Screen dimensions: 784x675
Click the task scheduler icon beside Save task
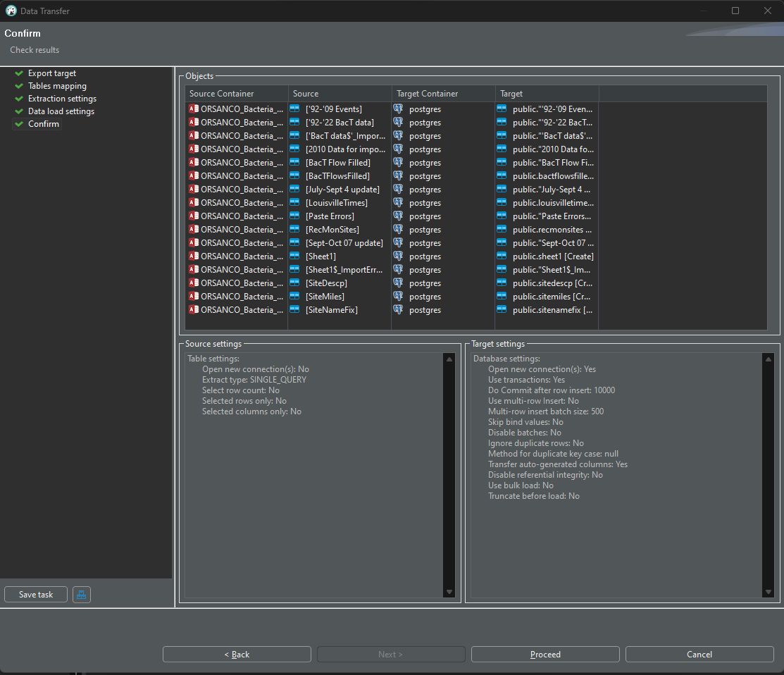(x=82, y=594)
